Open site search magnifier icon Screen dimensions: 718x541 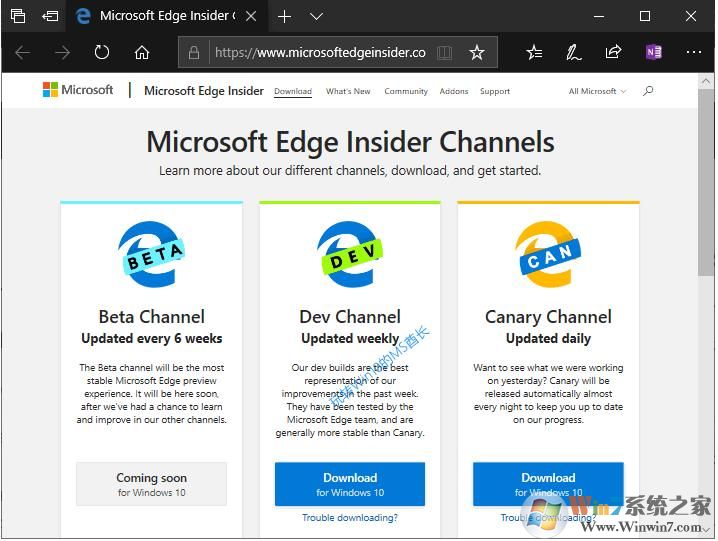coord(648,91)
